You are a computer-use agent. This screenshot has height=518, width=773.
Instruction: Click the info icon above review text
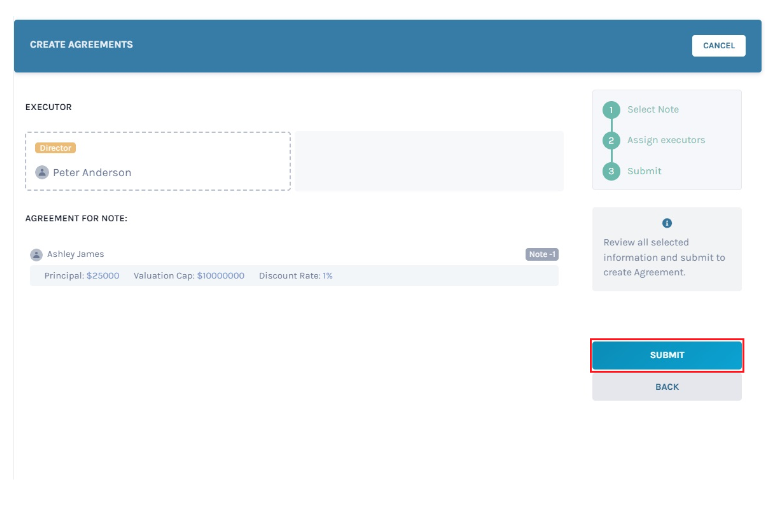(667, 223)
